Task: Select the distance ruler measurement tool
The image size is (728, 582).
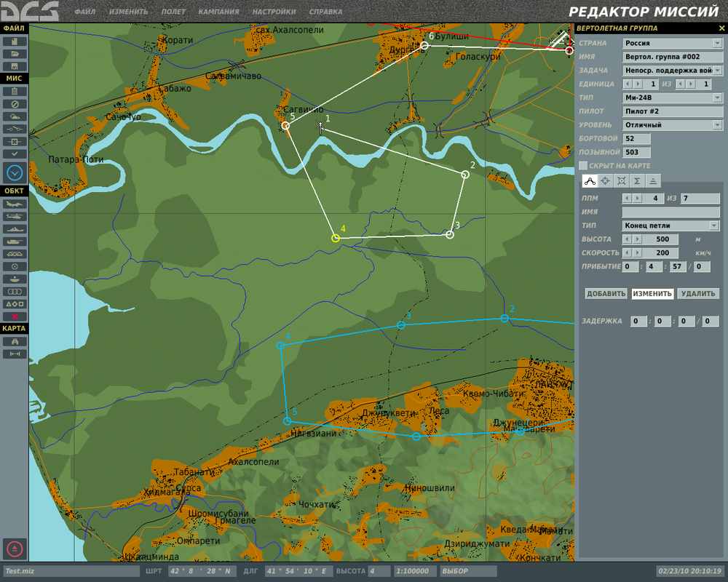Action: (15, 354)
